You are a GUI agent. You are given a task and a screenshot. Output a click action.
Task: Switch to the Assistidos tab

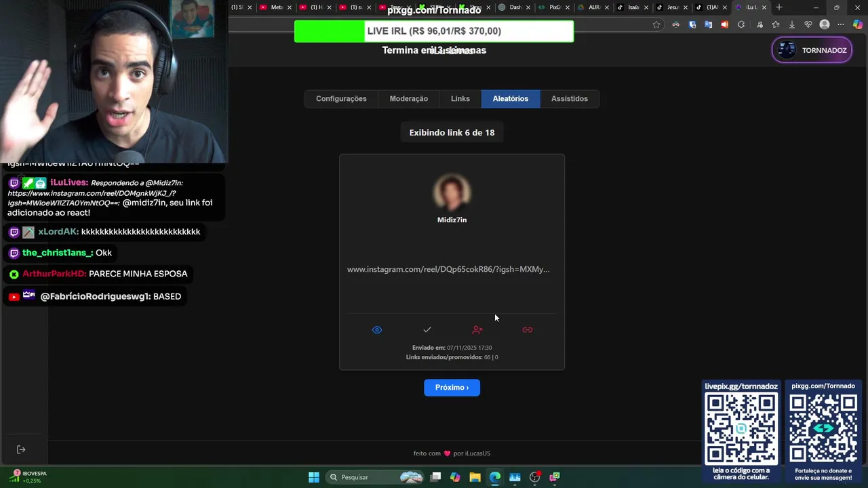coord(570,99)
